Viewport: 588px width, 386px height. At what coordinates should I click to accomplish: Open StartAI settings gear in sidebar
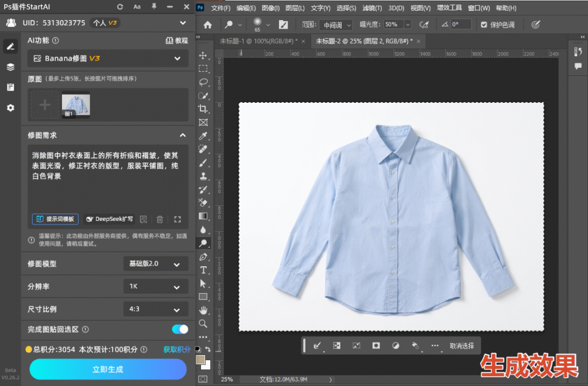[10, 108]
